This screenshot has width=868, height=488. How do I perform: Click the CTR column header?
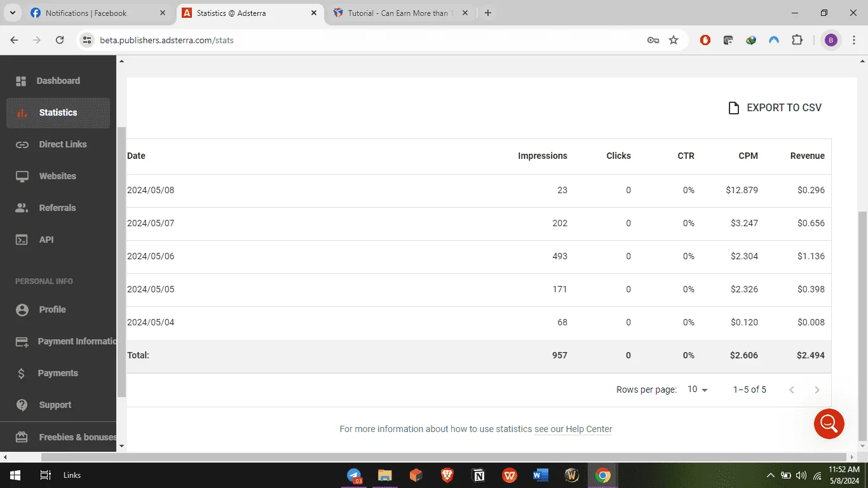point(686,156)
